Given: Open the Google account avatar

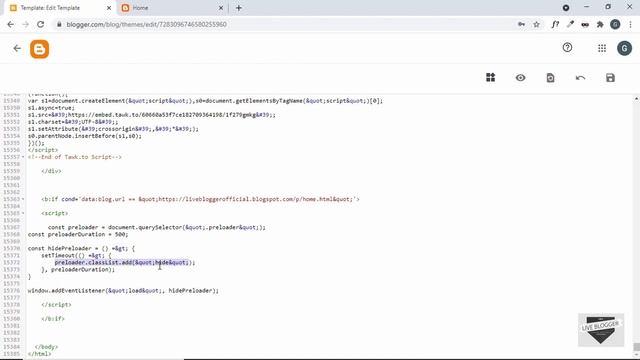Looking at the screenshot, I should [x=624, y=48].
